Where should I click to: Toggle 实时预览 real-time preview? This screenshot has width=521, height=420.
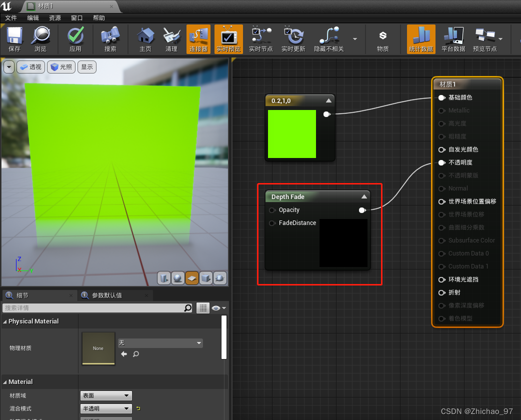coord(228,39)
